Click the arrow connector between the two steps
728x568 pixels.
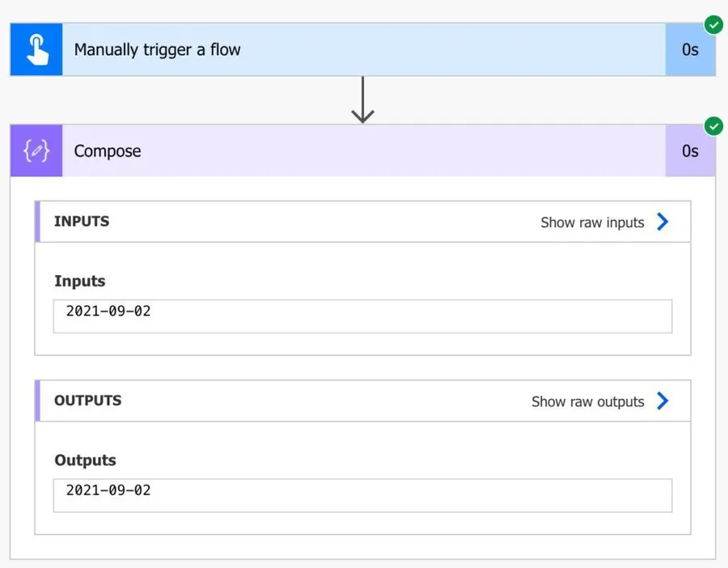click(362, 100)
